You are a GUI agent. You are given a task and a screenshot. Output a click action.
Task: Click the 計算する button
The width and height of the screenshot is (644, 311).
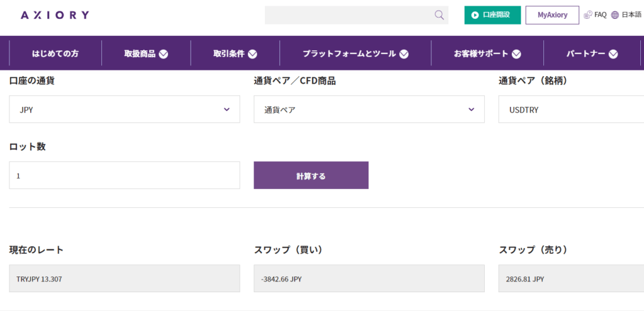pyautogui.click(x=311, y=175)
